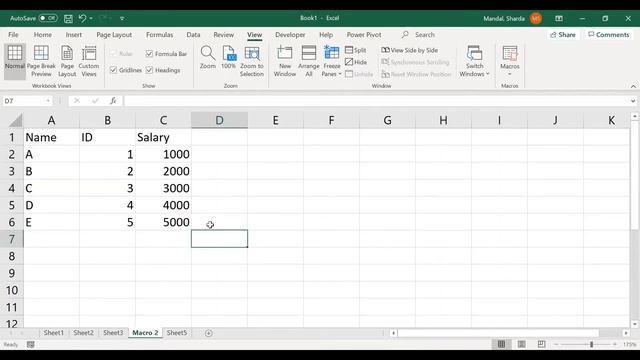The height and width of the screenshot is (360, 640).
Task: Switch to Page Layout view
Action: (x=67, y=61)
